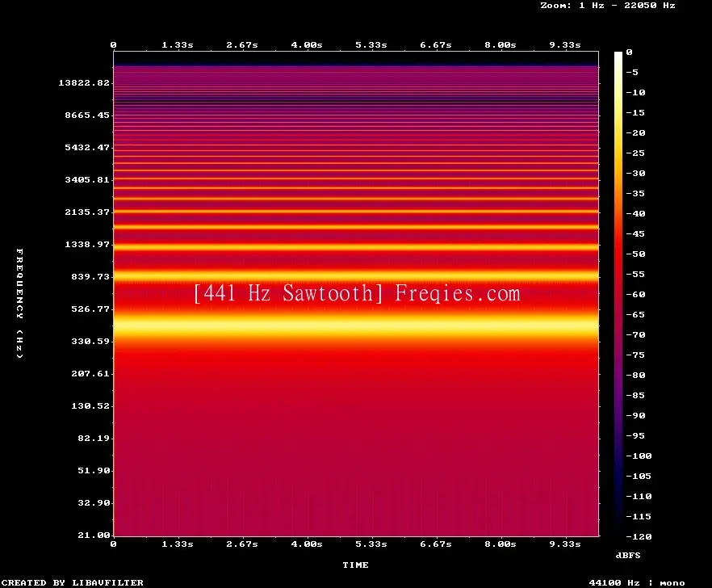Click the 526.77 frequency axis label
This screenshot has width=712, height=588.
90,309
